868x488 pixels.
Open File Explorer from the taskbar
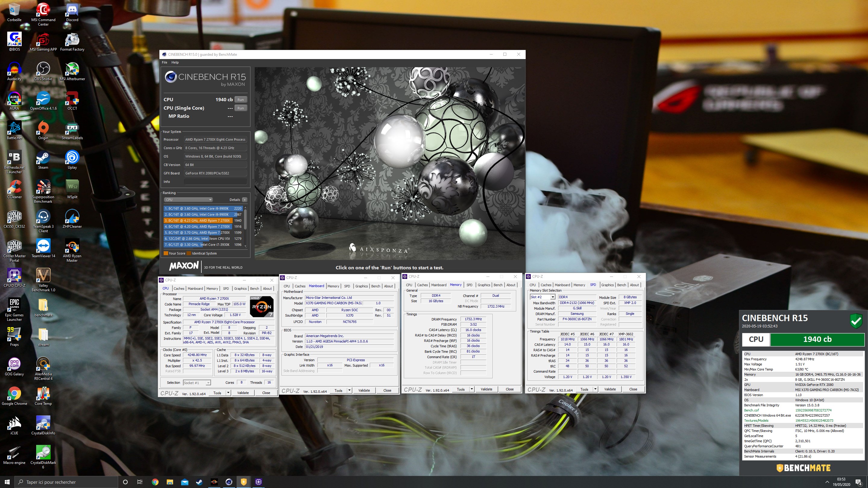tap(169, 482)
